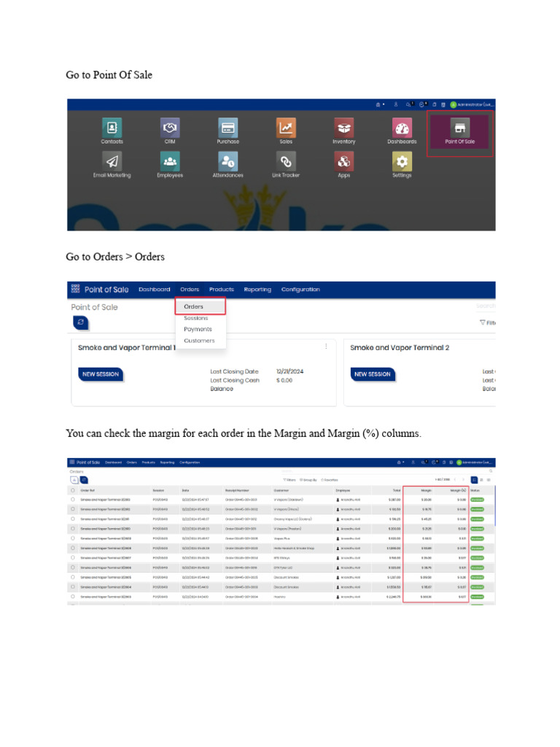Sort by the Margin (%) column header
560x747 pixels.
click(458, 490)
